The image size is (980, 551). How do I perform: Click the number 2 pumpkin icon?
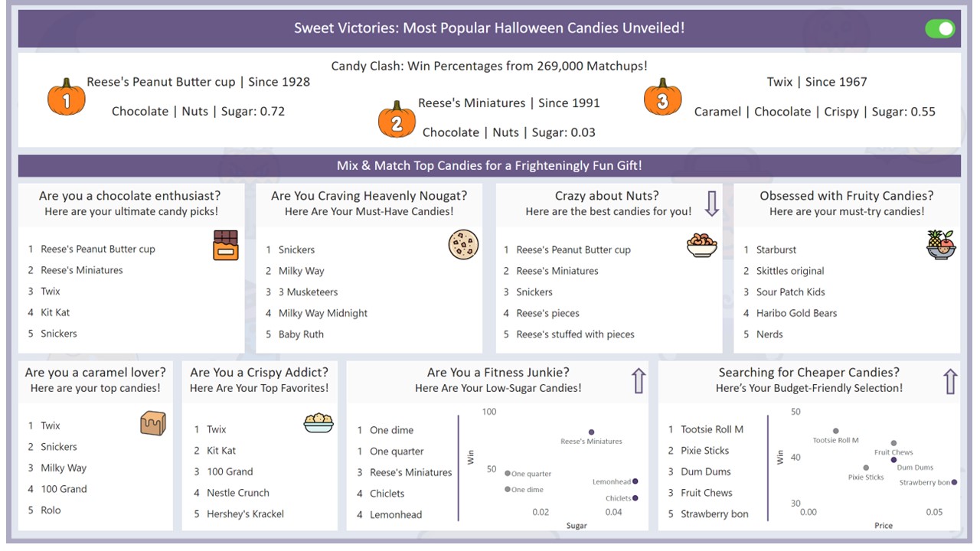point(397,119)
